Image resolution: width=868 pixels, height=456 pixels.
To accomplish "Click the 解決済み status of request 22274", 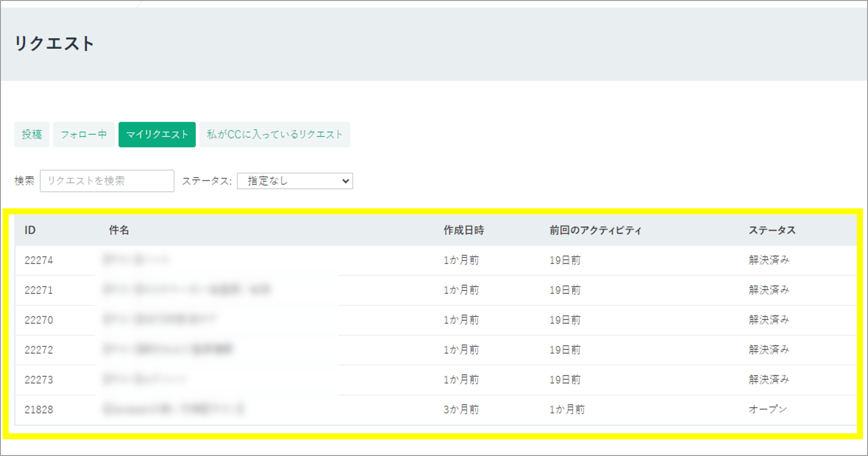I will click(769, 260).
